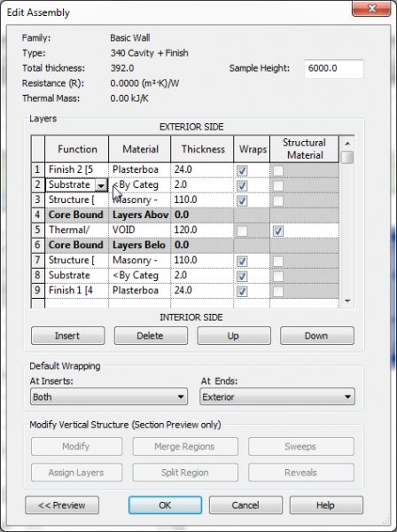The height and width of the screenshot is (532, 397).
Task: Open the Help button
Action: click(x=326, y=505)
